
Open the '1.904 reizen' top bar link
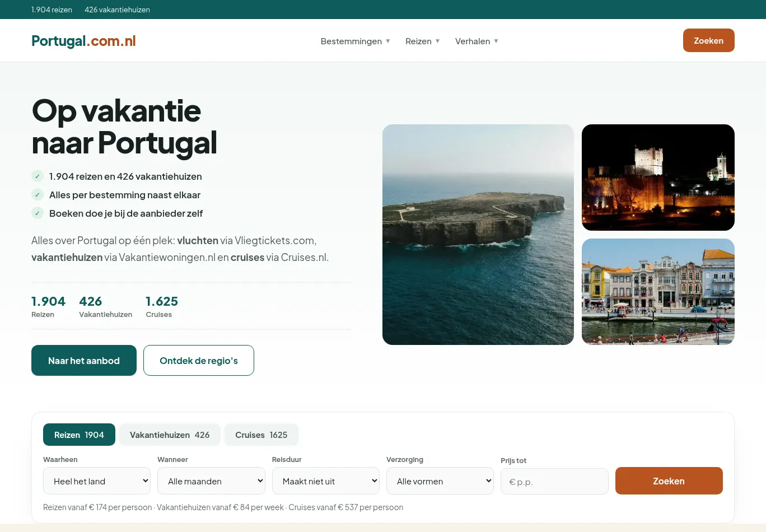[52, 10]
